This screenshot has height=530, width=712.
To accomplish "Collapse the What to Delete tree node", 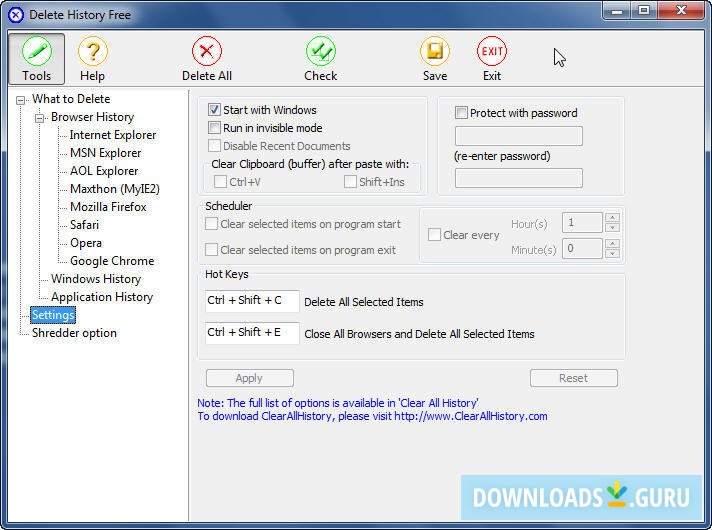I will click(20, 100).
